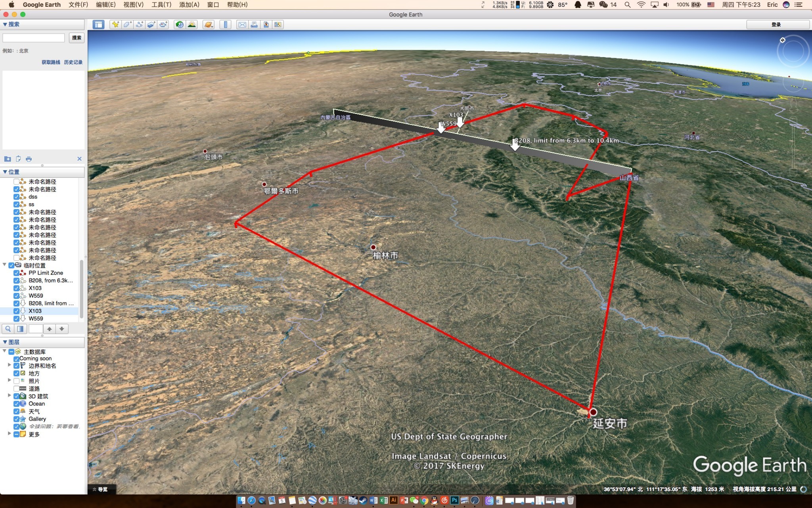Open the 视图(V) menu
The width and height of the screenshot is (812, 508).
click(133, 5)
